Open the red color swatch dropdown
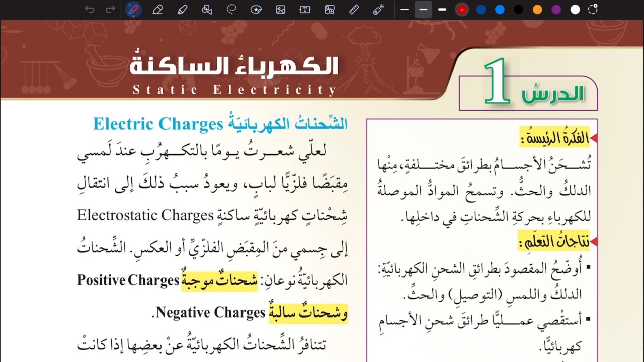This screenshot has height=362, width=644. click(x=462, y=10)
